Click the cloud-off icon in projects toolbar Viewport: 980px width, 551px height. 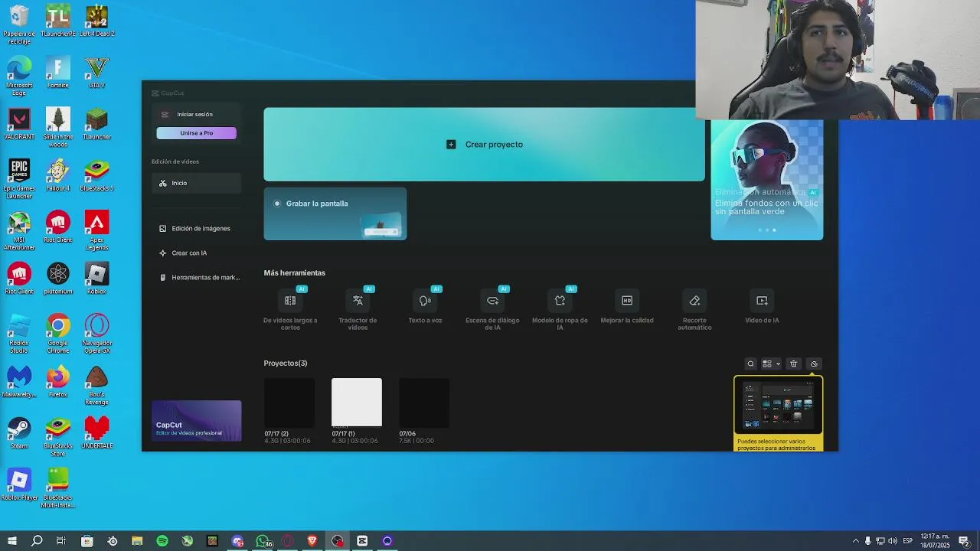814,364
